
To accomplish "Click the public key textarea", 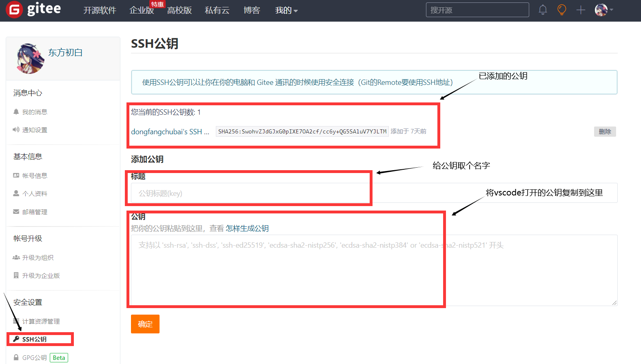I will [374, 270].
